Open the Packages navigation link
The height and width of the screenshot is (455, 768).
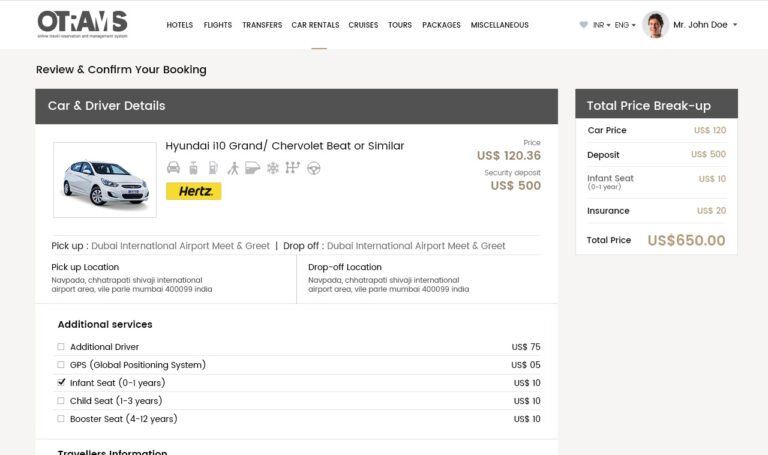tap(441, 25)
